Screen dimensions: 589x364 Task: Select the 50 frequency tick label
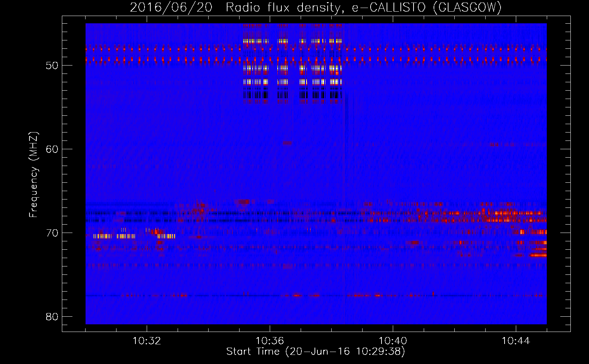tap(52, 66)
